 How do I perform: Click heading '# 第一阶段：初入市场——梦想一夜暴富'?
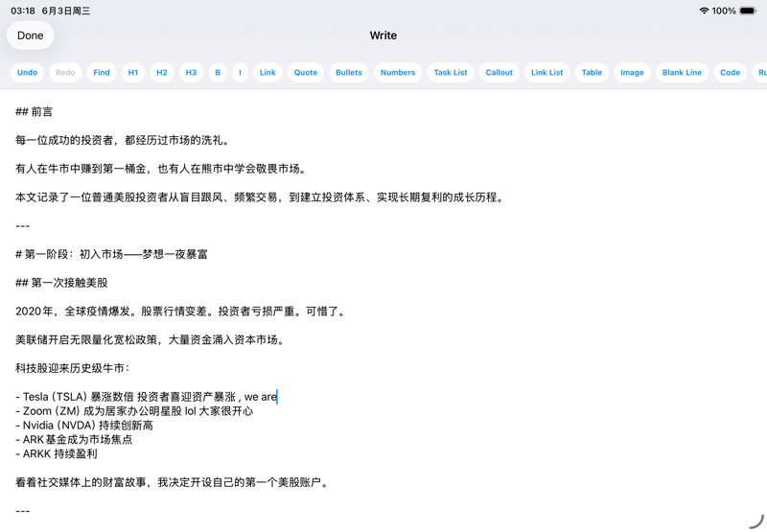click(111, 254)
